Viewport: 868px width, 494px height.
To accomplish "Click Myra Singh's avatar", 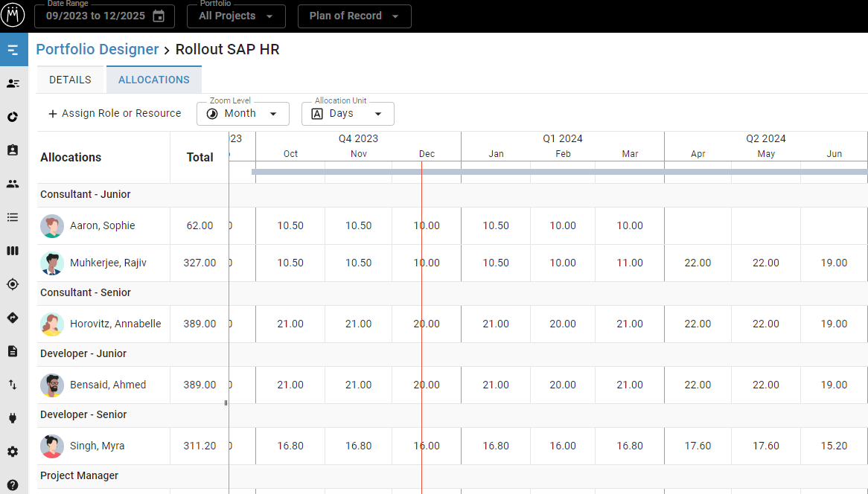I will (x=52, y=446).
